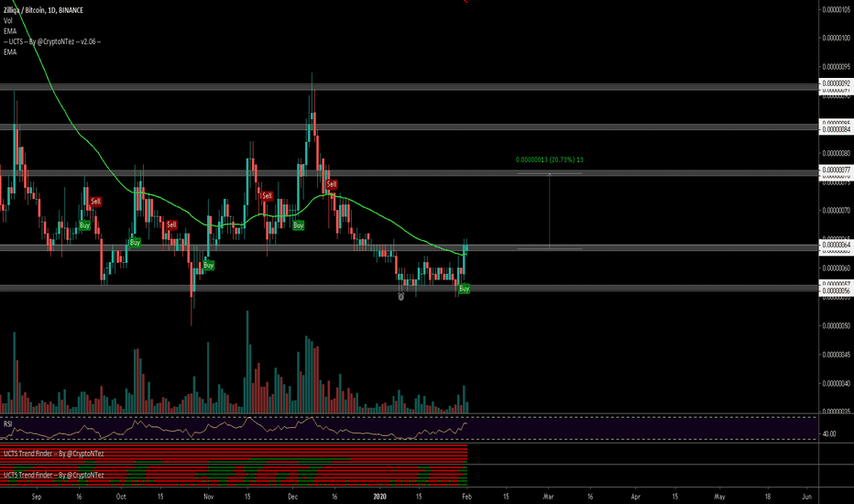Click the 0.00000060 price axis label
The width and height of the screenshot is (854, 504).
[x=836, y=268]
